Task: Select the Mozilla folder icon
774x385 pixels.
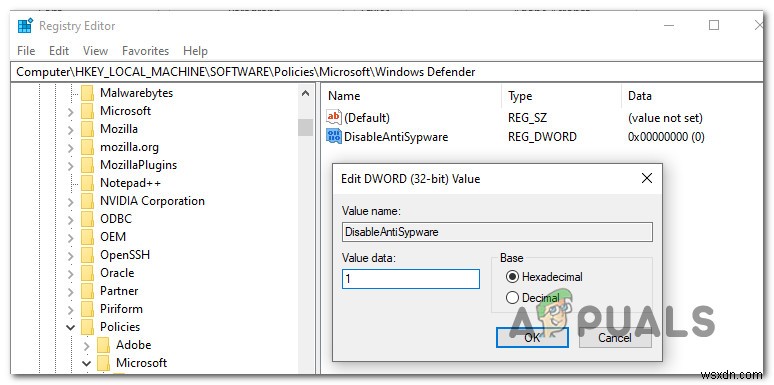Action: tap(87, 129)
